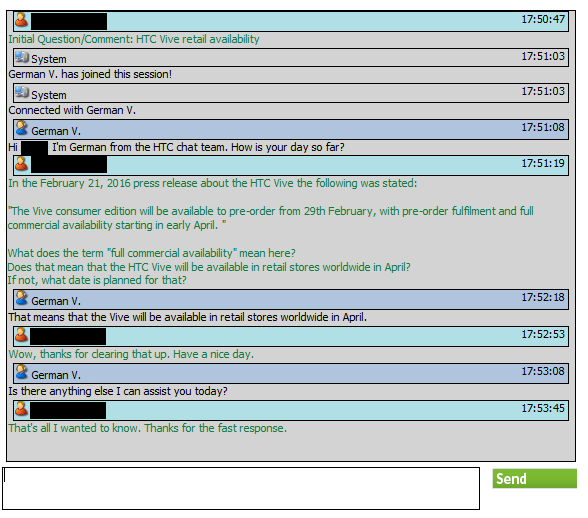This screenshot has height=518, width=588.
Task: Click the 17:52:53 timestamp
Action: [x=543, y=334]
